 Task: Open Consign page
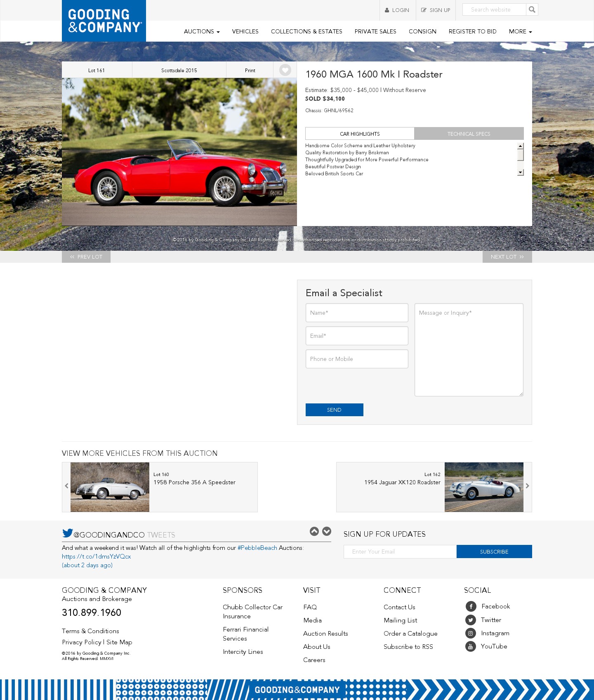(x=422, y=31)
